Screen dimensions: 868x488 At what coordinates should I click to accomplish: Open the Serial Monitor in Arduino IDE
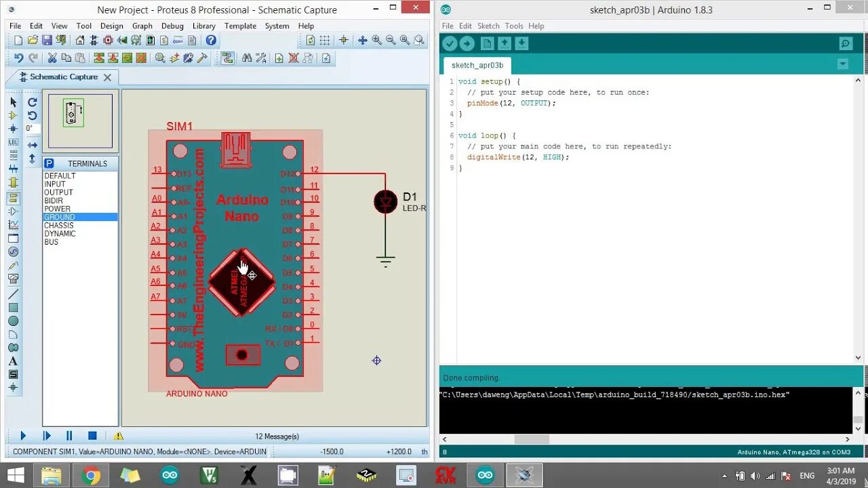(x=846, y=43)
